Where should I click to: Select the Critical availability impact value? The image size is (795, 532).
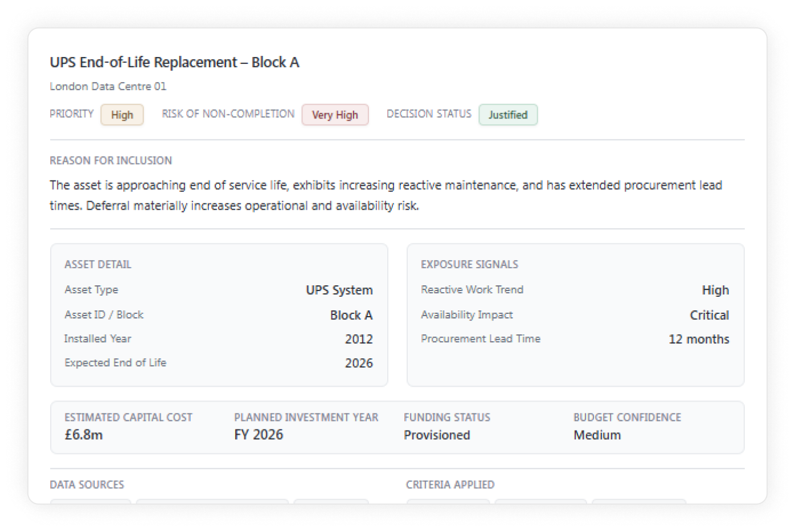(x=709, y=315)
